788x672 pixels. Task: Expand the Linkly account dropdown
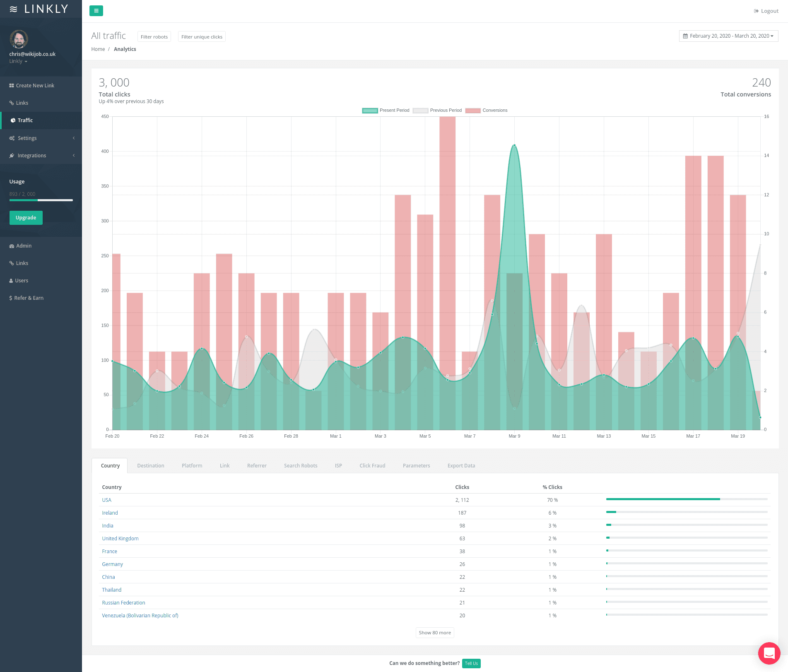(18, 61)
